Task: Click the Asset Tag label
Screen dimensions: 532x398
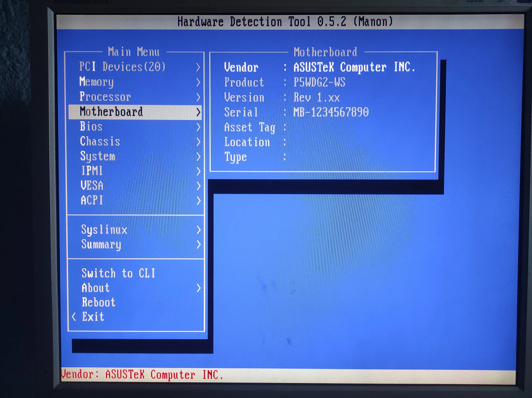Action: point(250,127)
